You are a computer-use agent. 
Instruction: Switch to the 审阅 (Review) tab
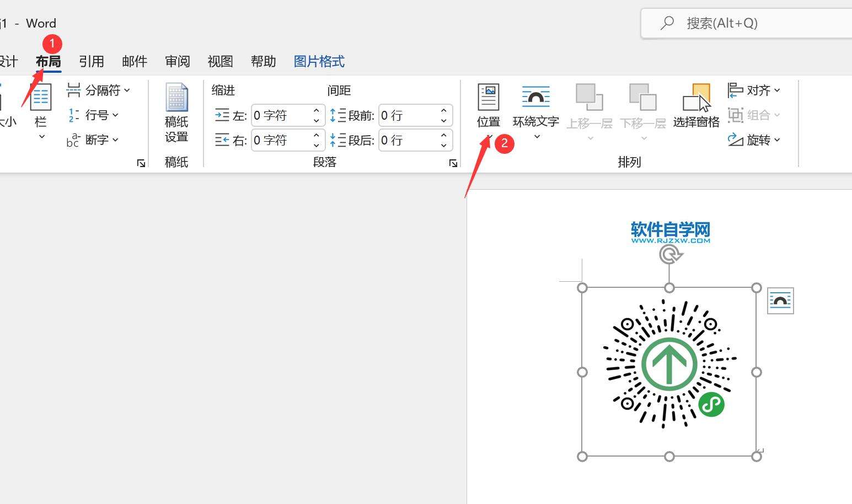(178, 61)
